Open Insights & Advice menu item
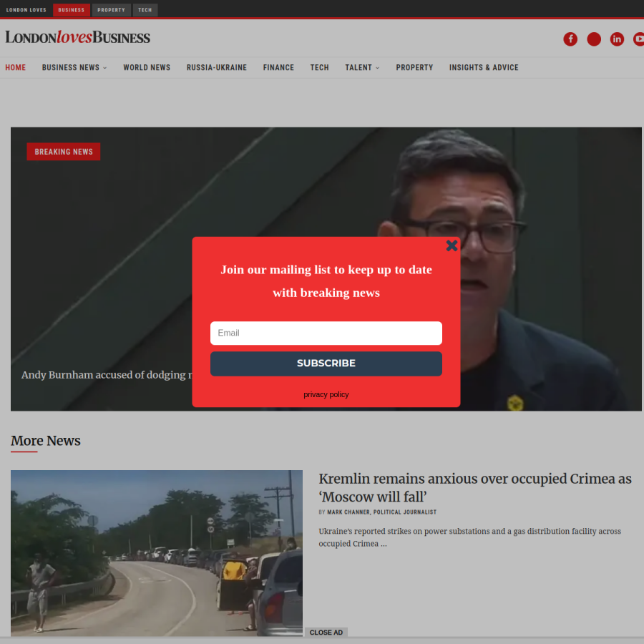Screen dimensions: 644x644 coord(484,67)
